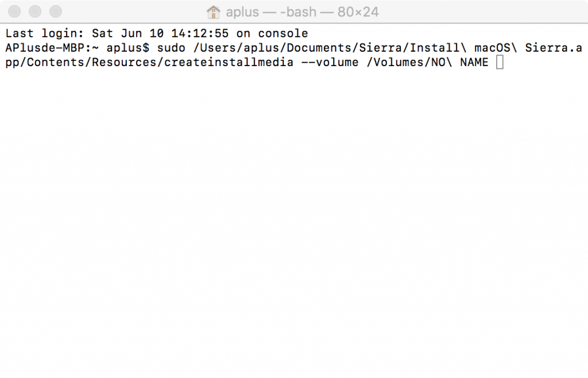The image size is (588, 378).
Task: Click the word 'console' on first line
Action: tap(283, 33)
